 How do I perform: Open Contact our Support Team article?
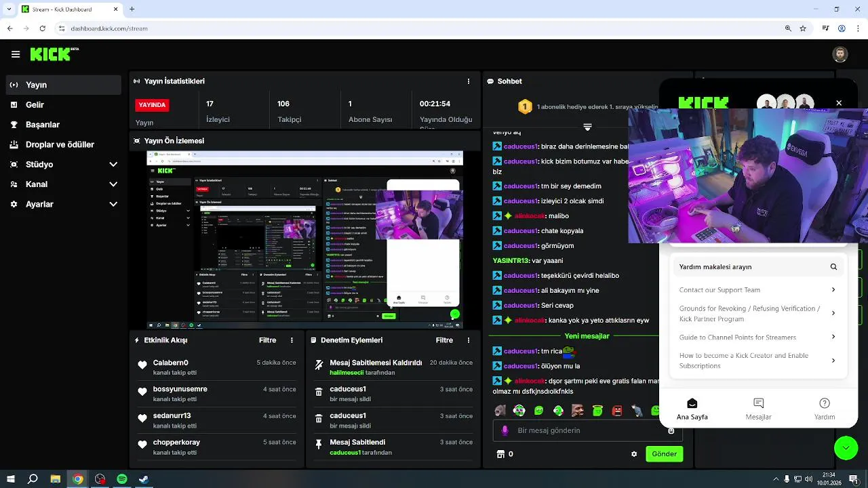pos(757,290)
